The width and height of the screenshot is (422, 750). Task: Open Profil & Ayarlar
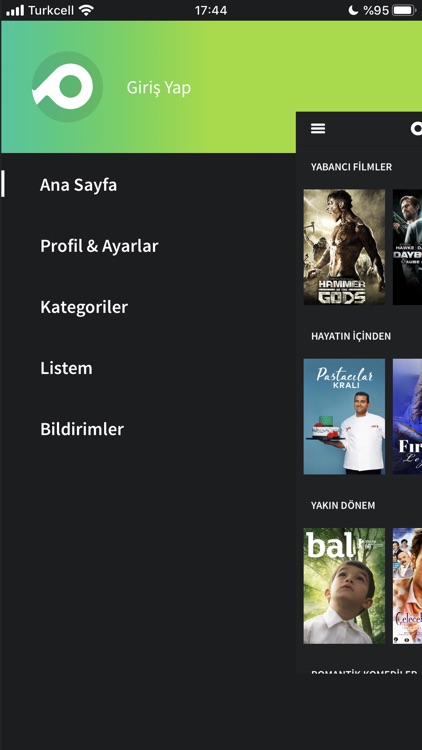99,246
